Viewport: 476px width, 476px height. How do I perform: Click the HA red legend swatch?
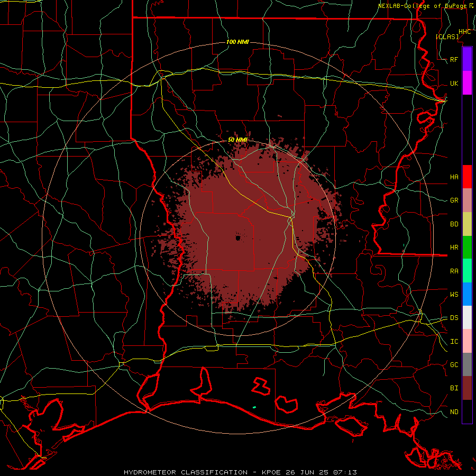(x=467, y=177)
